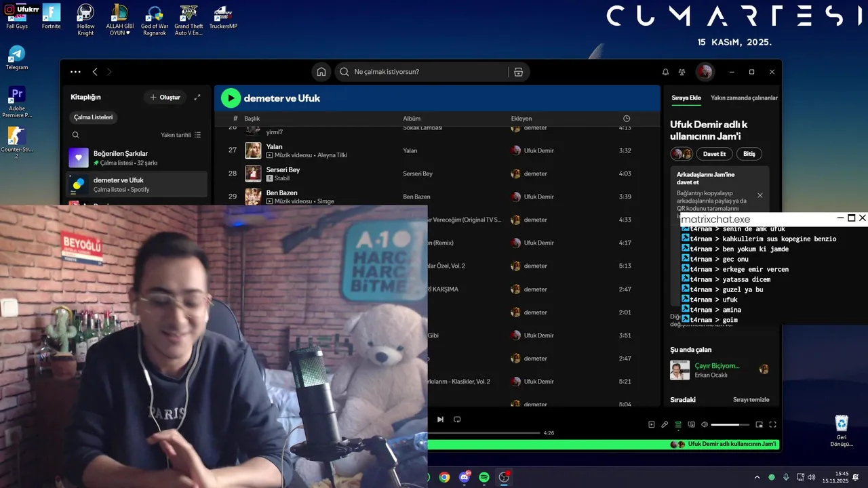Click Sırayı temizle to clear the queue

(751, 400)
